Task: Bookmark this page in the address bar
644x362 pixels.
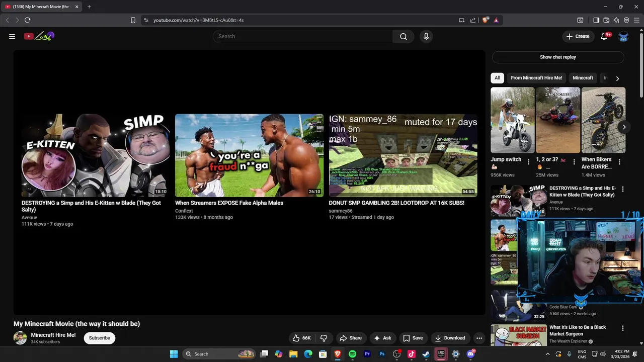Action: 133,20
